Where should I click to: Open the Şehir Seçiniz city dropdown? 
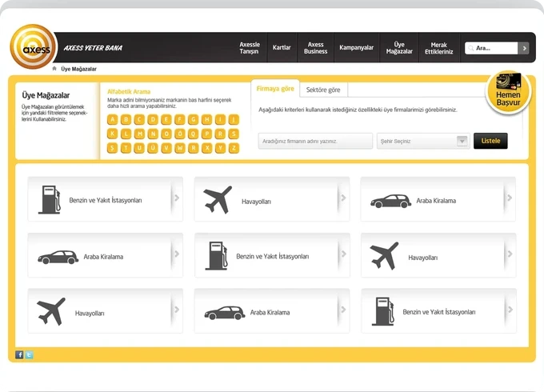[423, 141]
